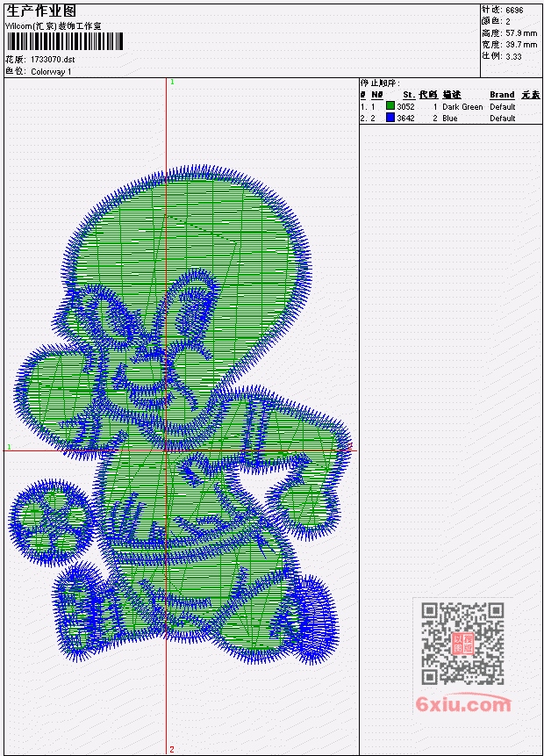Click the 停止顺序 heading

380,83
